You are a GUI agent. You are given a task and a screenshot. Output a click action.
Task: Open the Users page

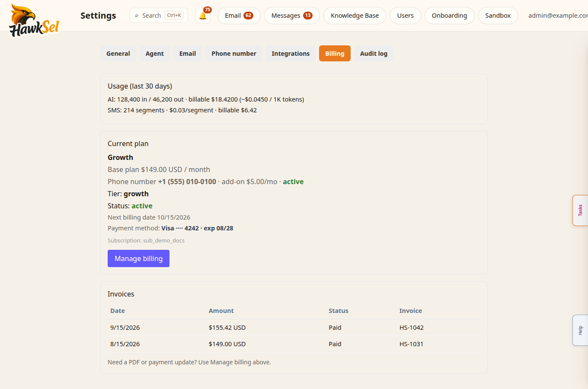click(405, 16)
